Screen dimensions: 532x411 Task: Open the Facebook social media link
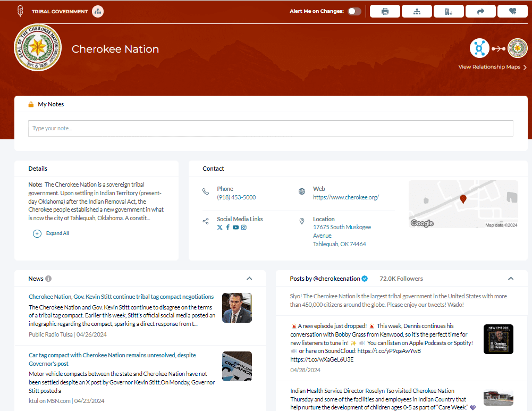(227, 228)
